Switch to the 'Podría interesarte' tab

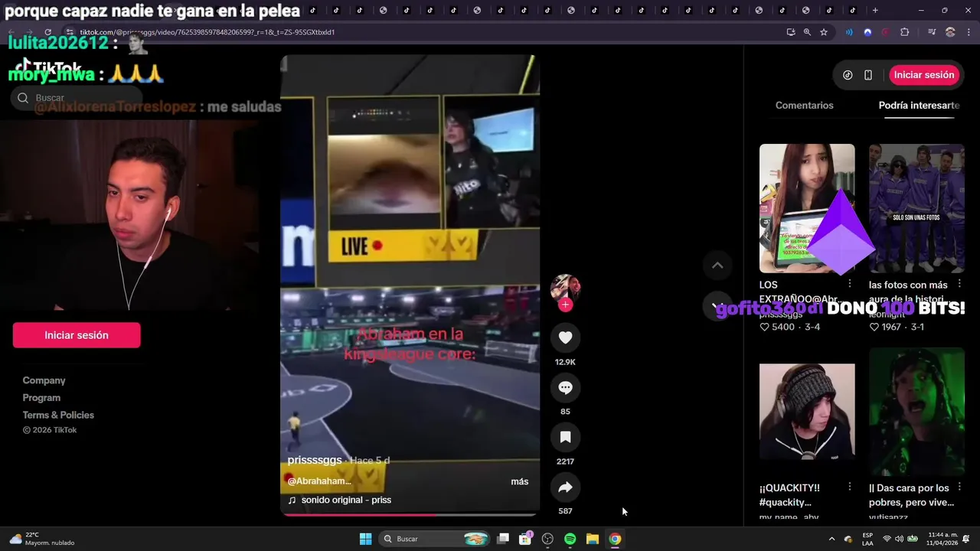[919, 105]
